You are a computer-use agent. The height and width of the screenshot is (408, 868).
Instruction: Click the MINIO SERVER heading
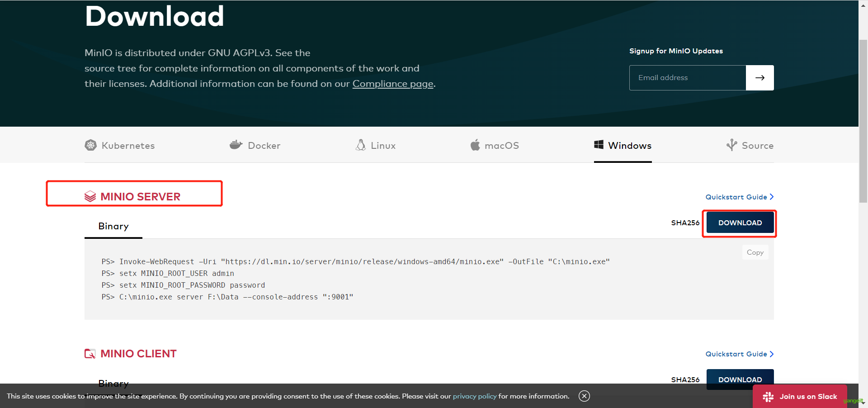point(140,197)
